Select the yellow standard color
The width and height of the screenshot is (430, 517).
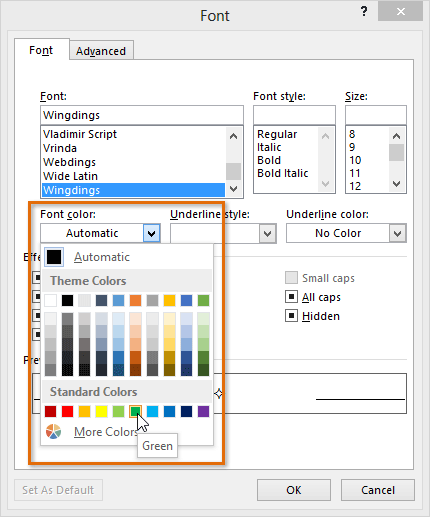pyautogui.click(x=101, y=411)
